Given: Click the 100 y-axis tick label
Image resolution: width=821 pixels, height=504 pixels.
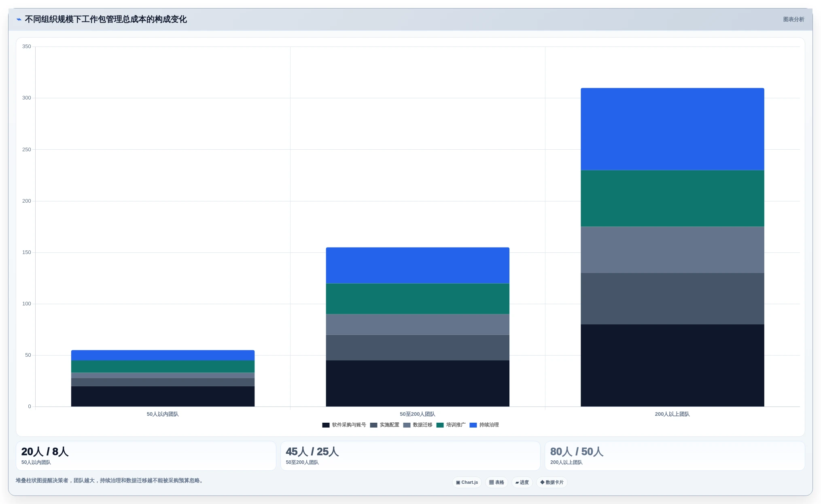Looking at the screenshot, I should (27, 304).
